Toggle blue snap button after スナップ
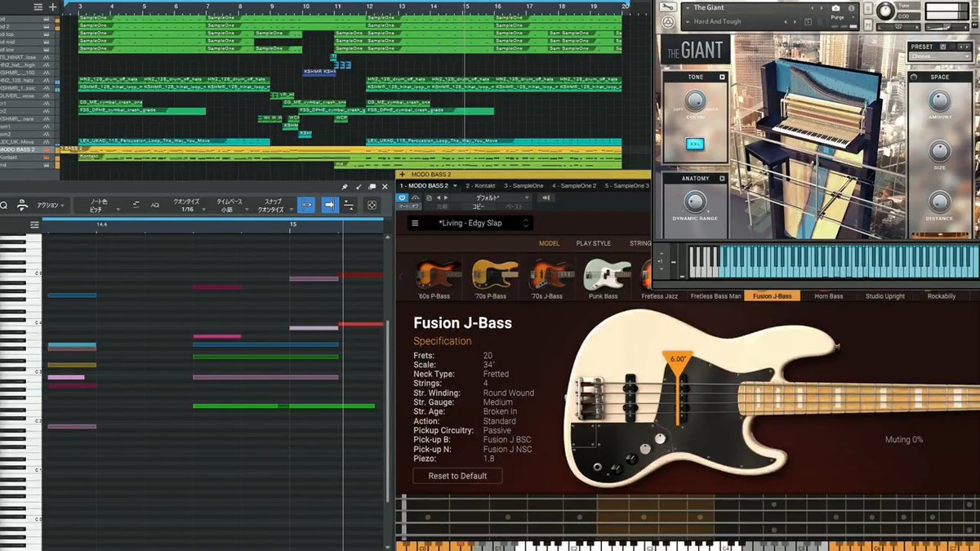980x551 pixels. pos(306,205)
